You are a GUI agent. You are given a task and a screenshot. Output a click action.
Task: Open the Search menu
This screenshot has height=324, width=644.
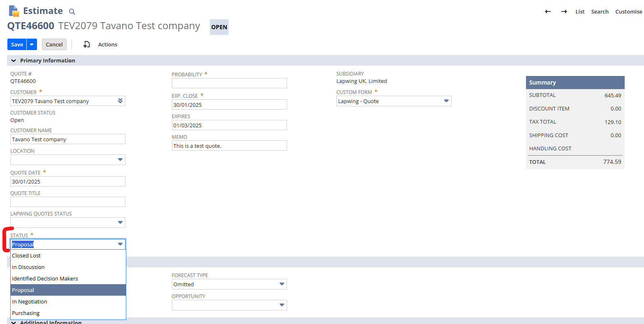coord(600,11)
